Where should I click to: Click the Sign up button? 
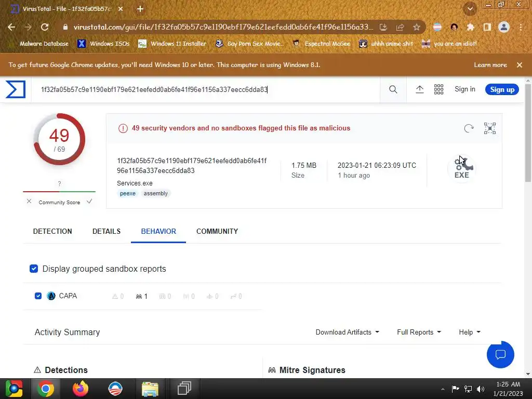(x=502, y=89)
